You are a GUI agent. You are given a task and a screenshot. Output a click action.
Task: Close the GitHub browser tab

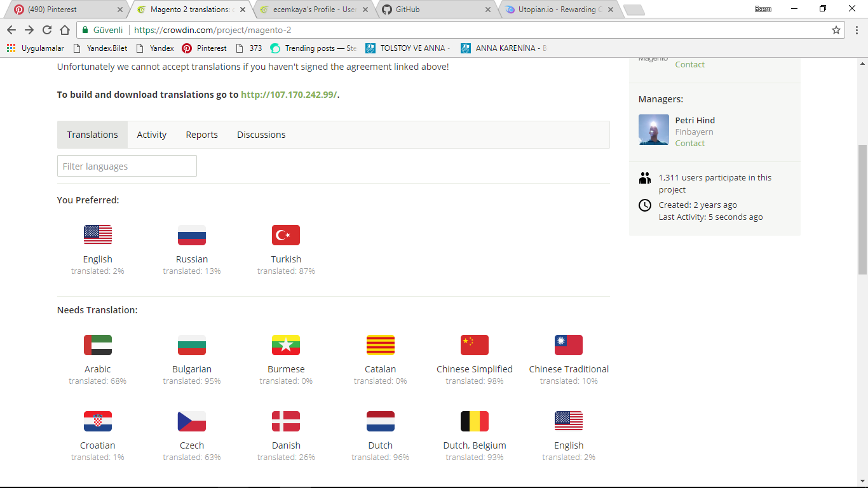(x=488, y=10)
